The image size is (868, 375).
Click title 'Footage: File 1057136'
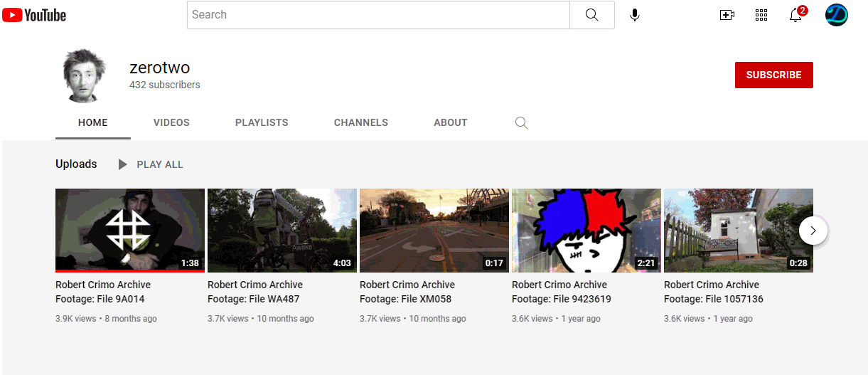click(x=714, y=299)
